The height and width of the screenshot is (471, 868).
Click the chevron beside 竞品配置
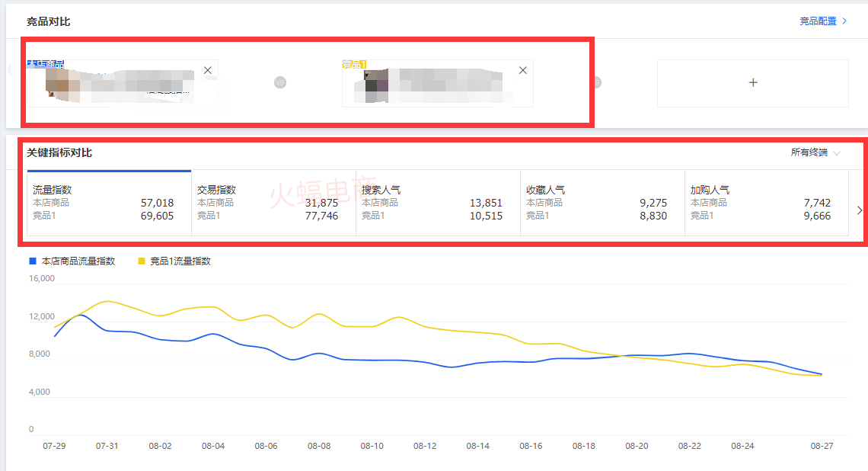pyautogui.click(x=844, y=21)
